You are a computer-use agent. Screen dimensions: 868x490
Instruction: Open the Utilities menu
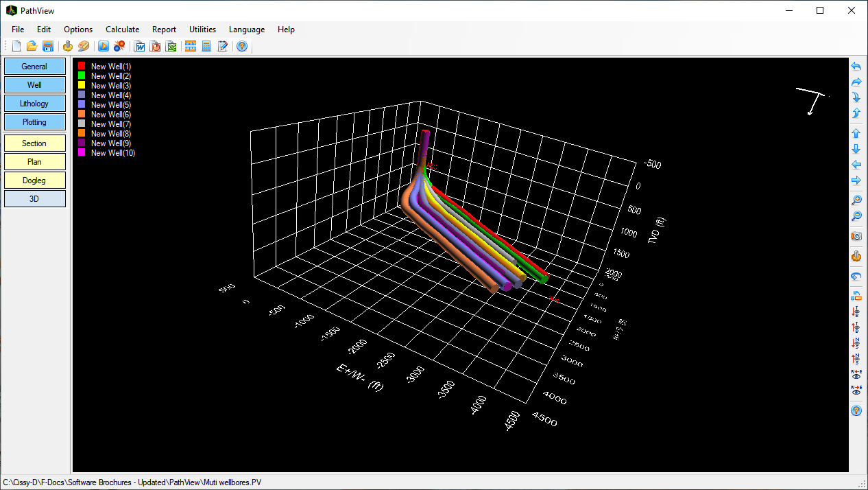tap(202, 30)
